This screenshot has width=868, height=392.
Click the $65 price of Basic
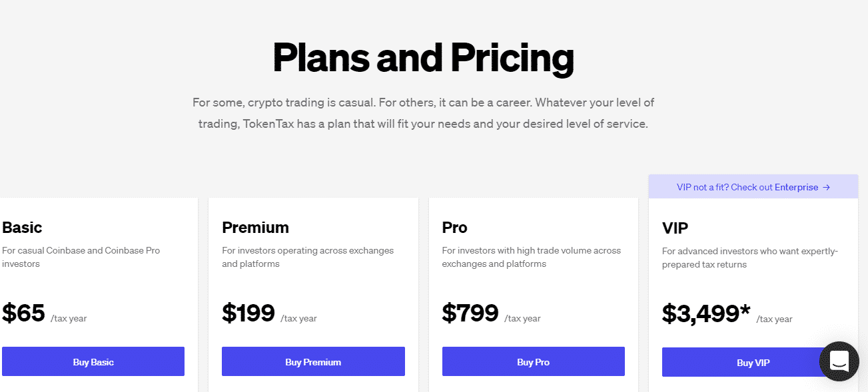(24, 313)
